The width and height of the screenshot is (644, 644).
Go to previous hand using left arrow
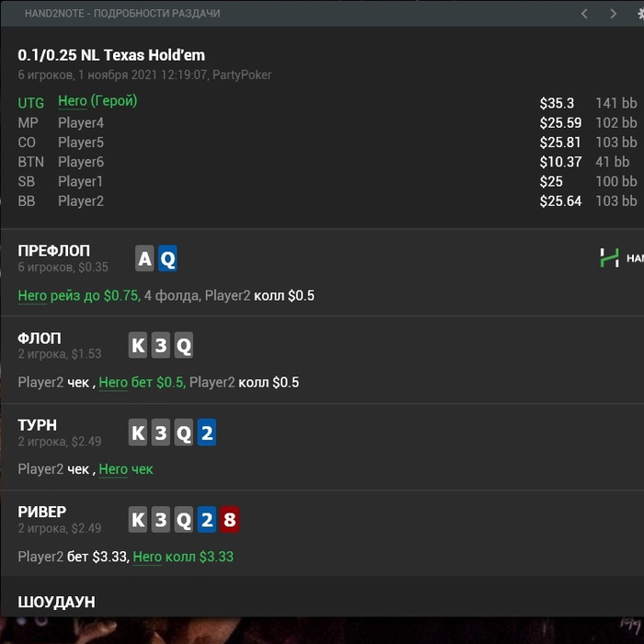click(x=584, y=14)
